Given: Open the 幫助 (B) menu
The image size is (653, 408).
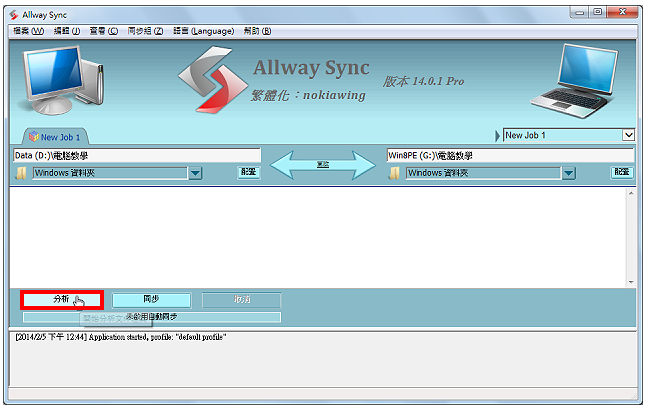Looking at the screenshot, I should 257,31.
